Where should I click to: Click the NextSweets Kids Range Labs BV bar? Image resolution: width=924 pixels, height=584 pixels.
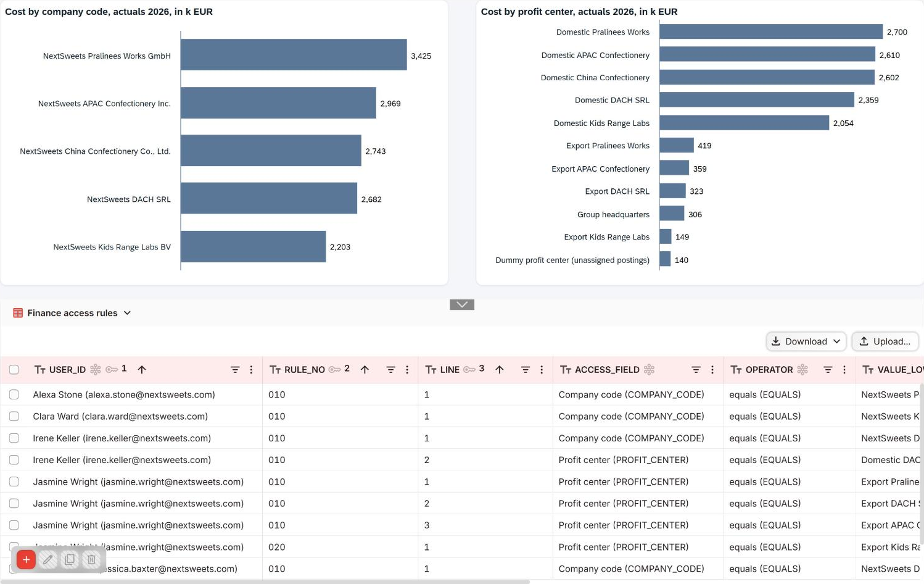[x=253, y=246]
